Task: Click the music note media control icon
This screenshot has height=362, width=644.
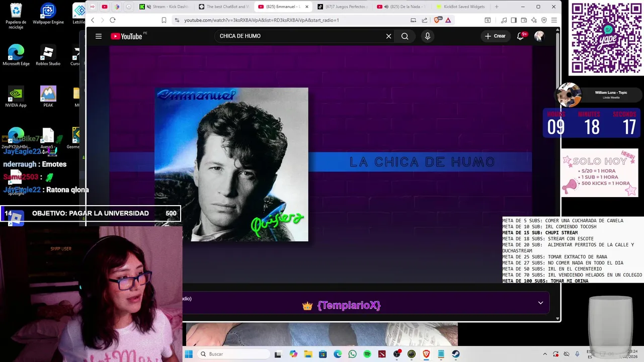Action: pos(504,20)
